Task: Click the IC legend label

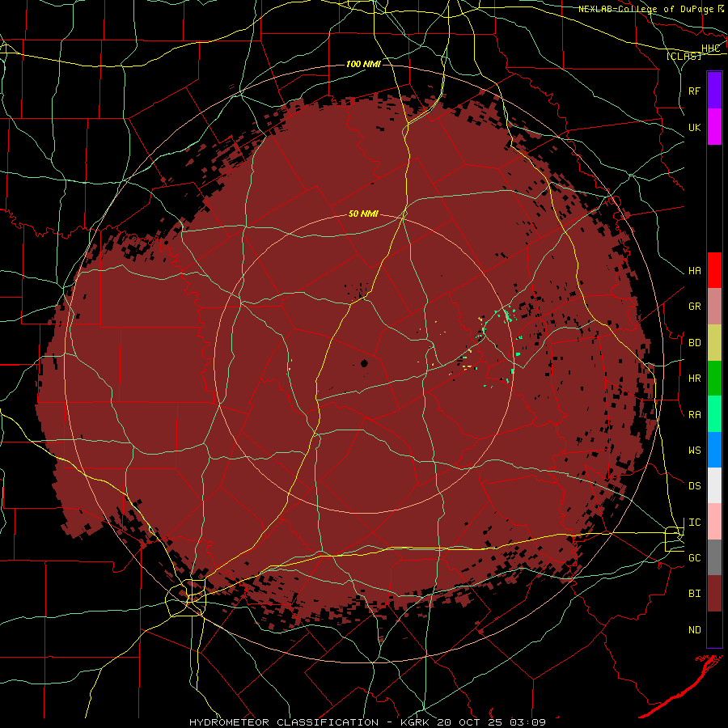Action: click(694, 523)
